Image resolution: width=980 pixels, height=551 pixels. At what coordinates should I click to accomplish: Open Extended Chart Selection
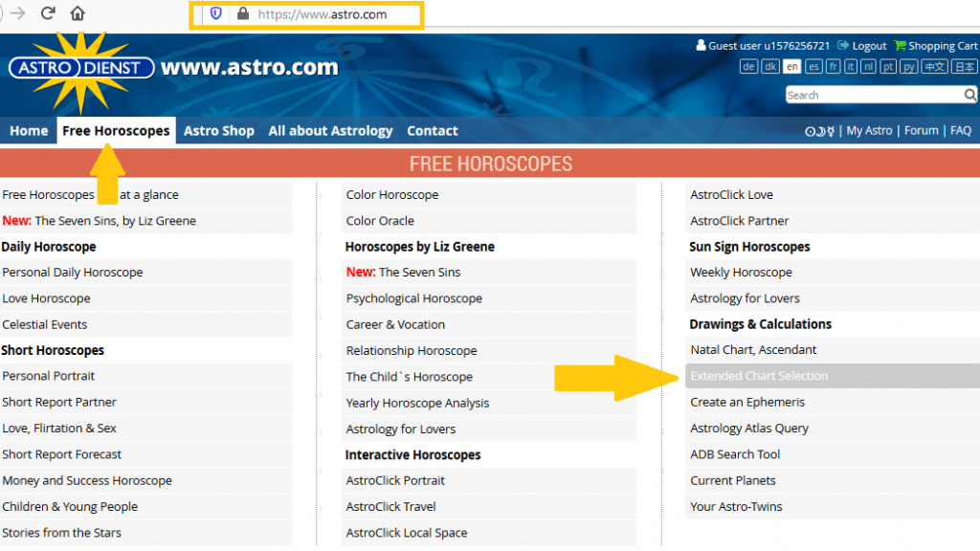click(833, 376)
